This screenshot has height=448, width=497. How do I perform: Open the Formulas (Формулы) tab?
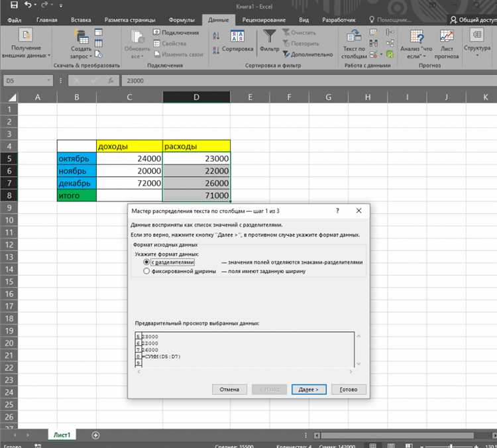click(x=182, y=20)
